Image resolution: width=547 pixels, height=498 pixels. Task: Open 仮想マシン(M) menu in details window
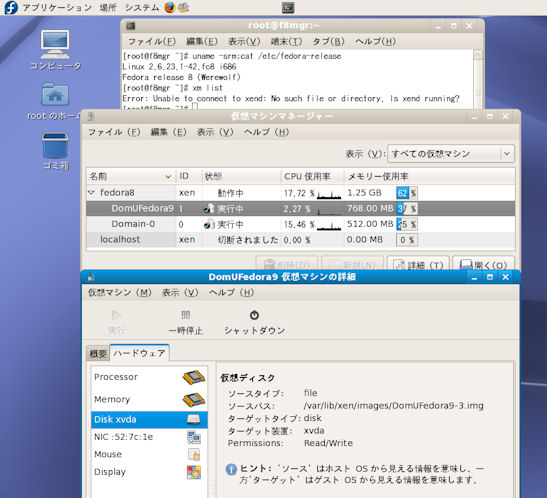pyautogui.click(x=120, y=293)
